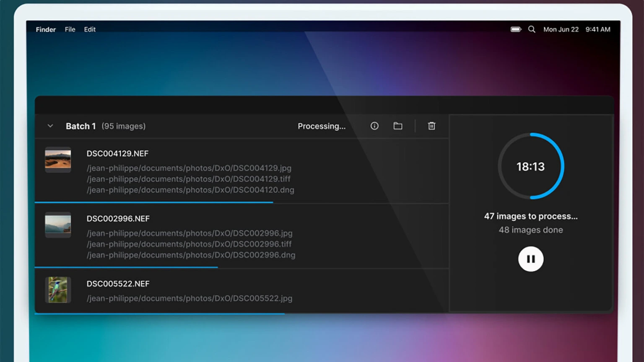Open the Edit menu

click(90, 29)
